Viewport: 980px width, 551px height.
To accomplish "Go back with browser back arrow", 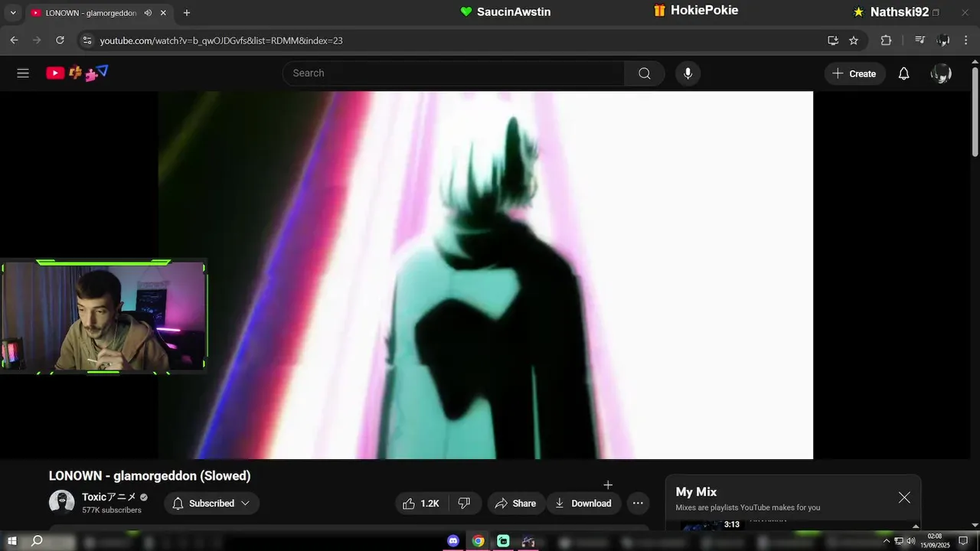I will (14, 41).
